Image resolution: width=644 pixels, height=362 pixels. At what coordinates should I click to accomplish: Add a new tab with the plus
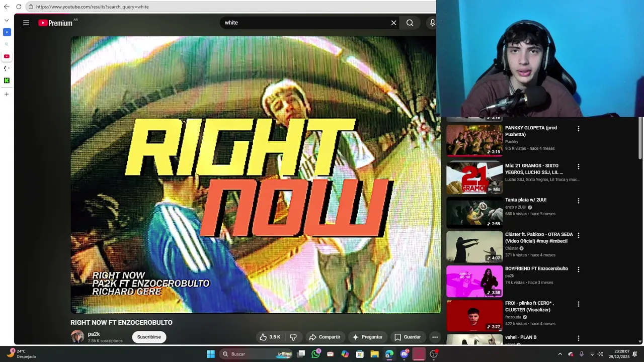pyautogui.click(x=7, y=94)
